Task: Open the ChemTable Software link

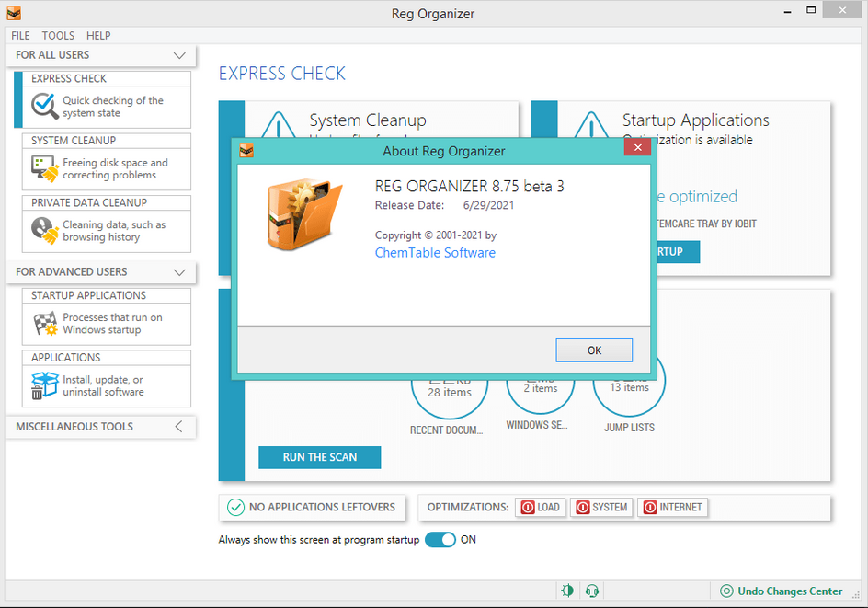Action: point(435,253)
